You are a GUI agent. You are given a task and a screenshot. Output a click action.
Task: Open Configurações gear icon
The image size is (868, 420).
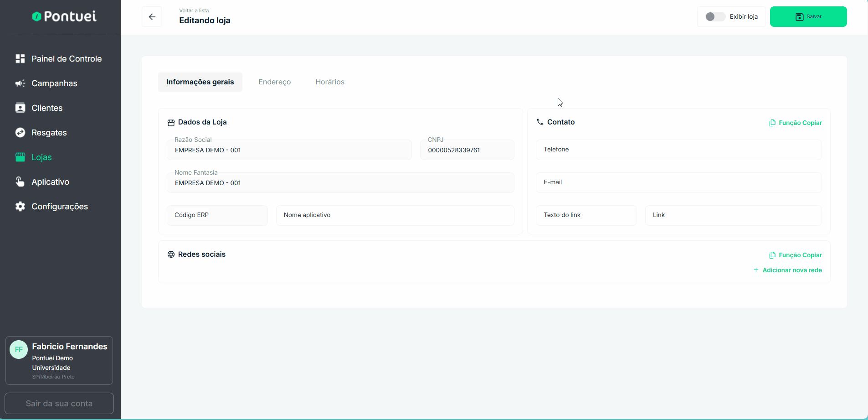[20, 207]
